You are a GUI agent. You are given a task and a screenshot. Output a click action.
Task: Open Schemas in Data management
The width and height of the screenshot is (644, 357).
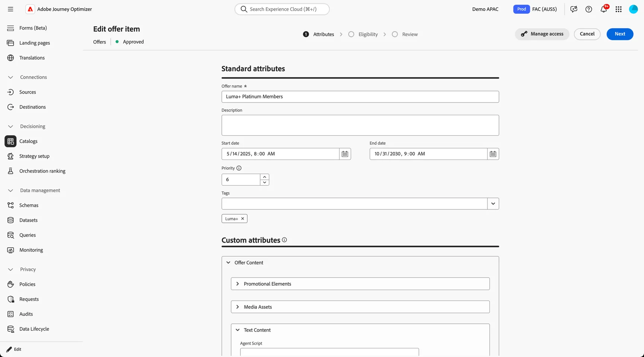(x=29, y=205)
